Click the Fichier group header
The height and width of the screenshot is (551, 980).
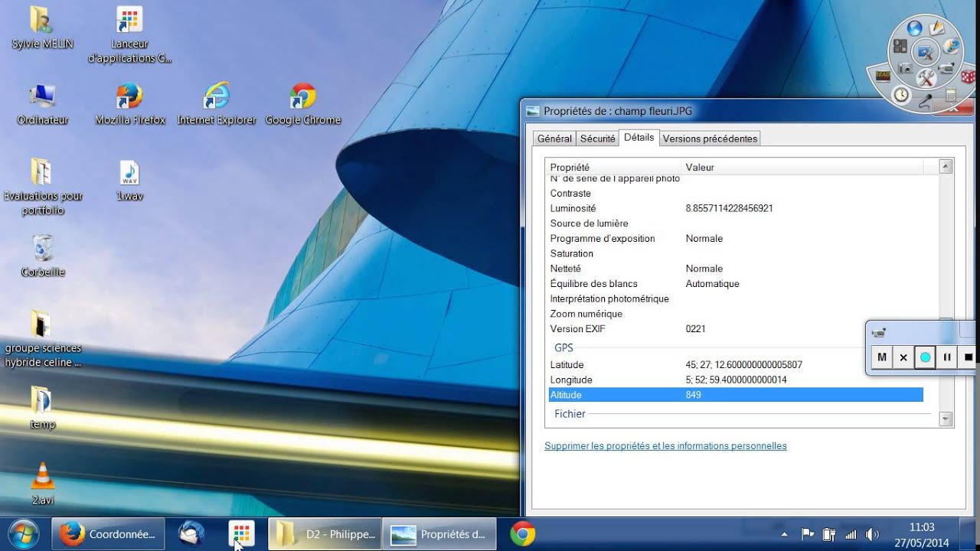tap(570, 414)
